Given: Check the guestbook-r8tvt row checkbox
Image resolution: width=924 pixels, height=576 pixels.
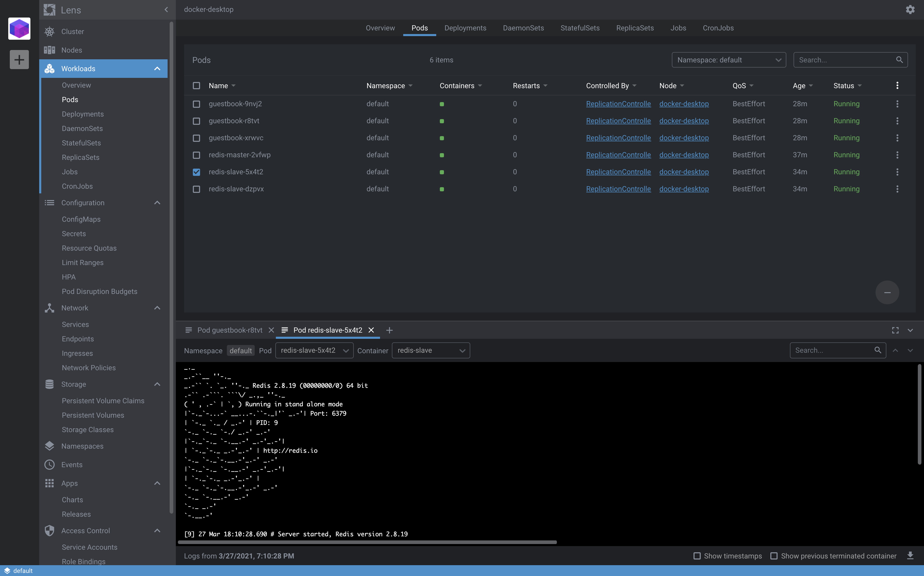Looking at the screenshot, I should tap(196, 121).
